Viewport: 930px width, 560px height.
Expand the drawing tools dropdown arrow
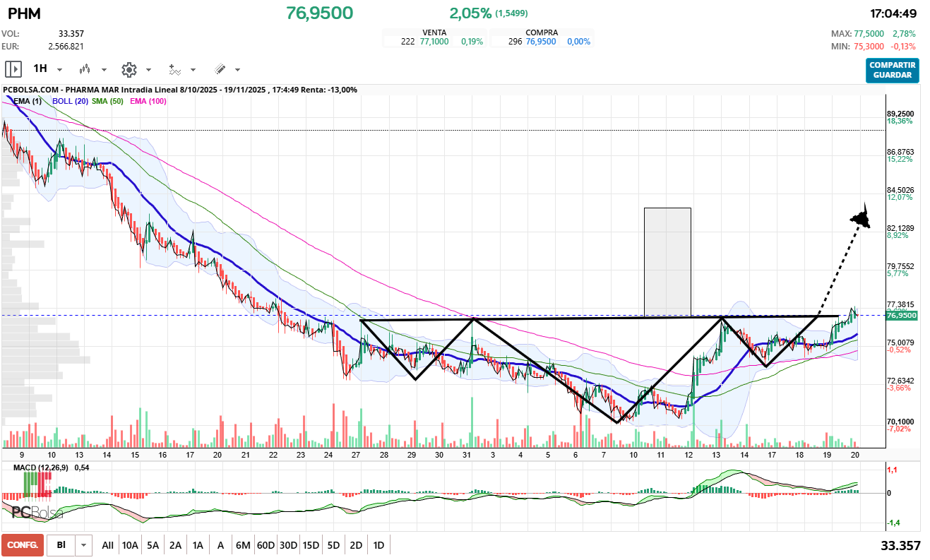pos(237,70)
